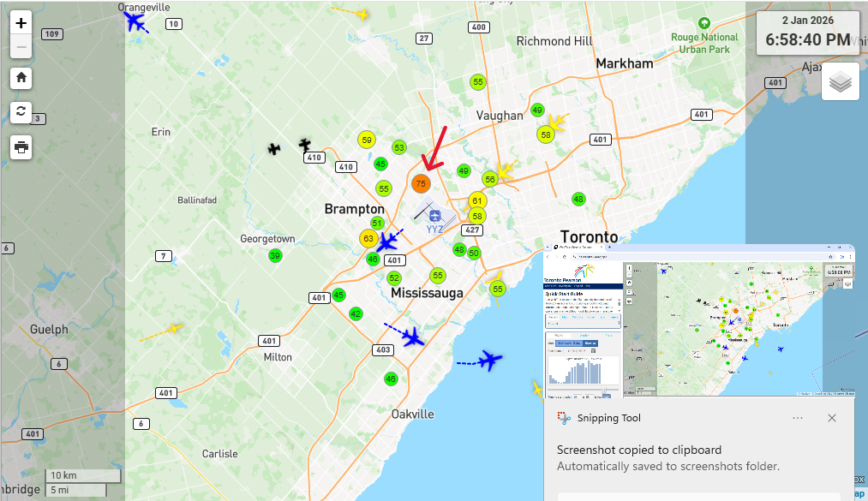Open the map layers selector

pyautogui.click(x=840, y=82)
